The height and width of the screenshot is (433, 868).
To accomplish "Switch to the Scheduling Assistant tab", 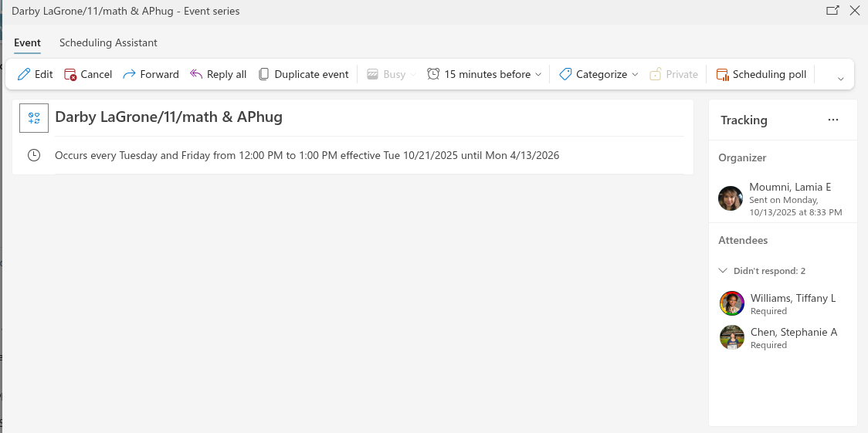I will coord(108,43).
